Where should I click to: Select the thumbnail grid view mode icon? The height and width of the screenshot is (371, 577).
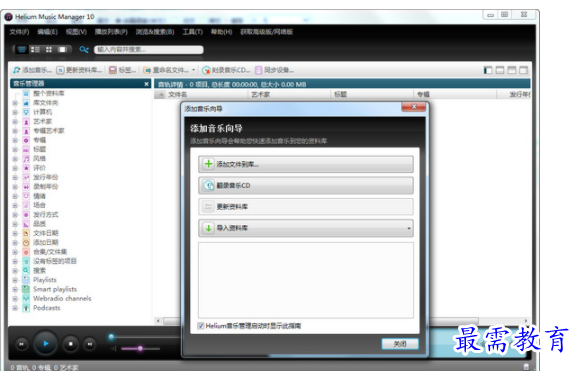[x=49, y=49]
